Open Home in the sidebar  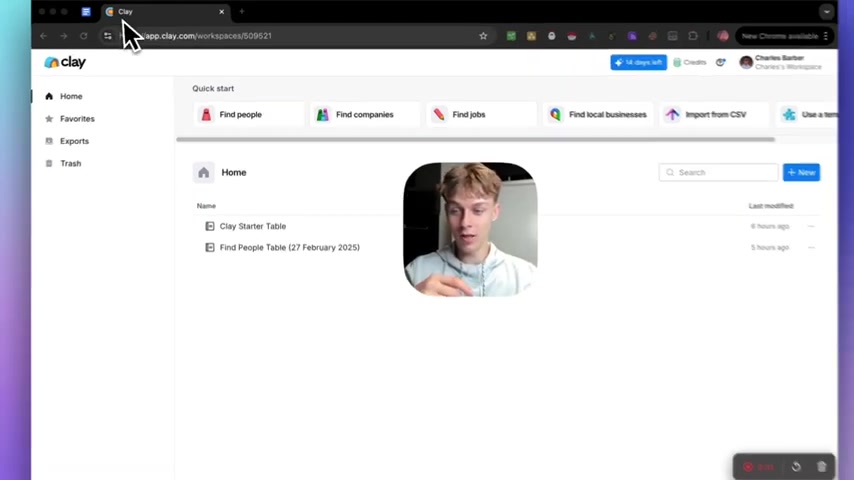tap(71, 96)
